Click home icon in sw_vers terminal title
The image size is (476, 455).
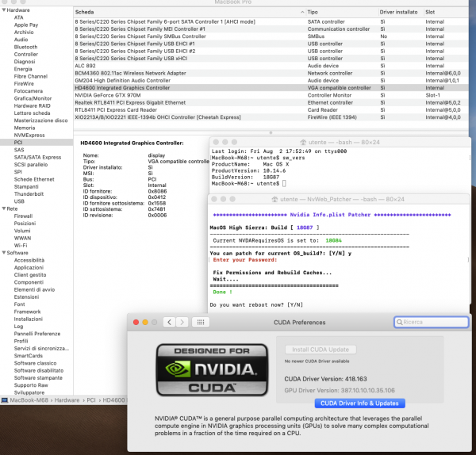coord(303,142)
